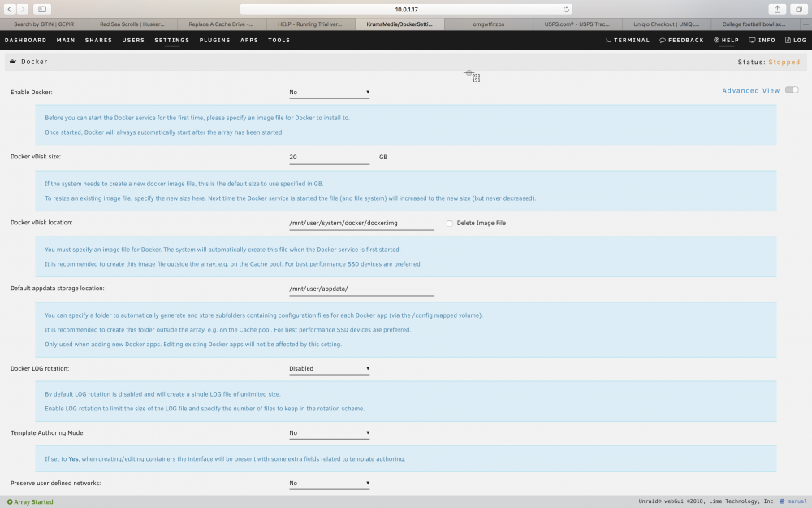
Task: Open the Plugins menu
Action: click(215, 40)
